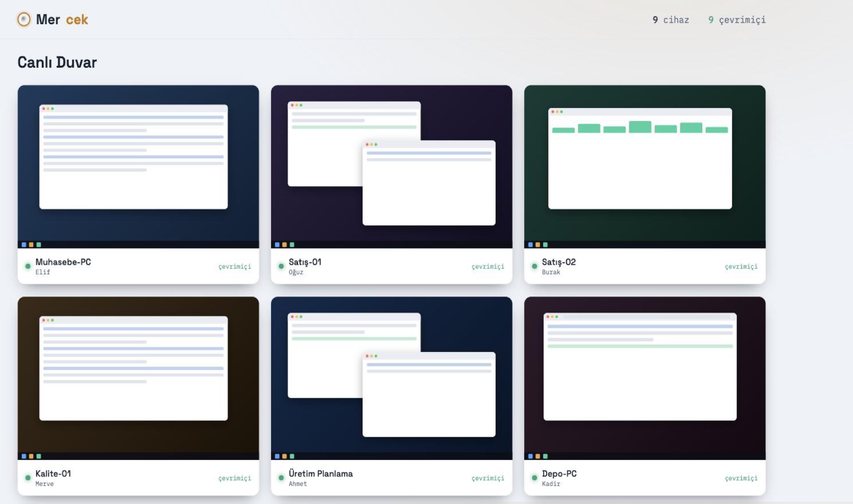Open the Muhasebe-PC live screen thumbnail

(x=138, y=167)
